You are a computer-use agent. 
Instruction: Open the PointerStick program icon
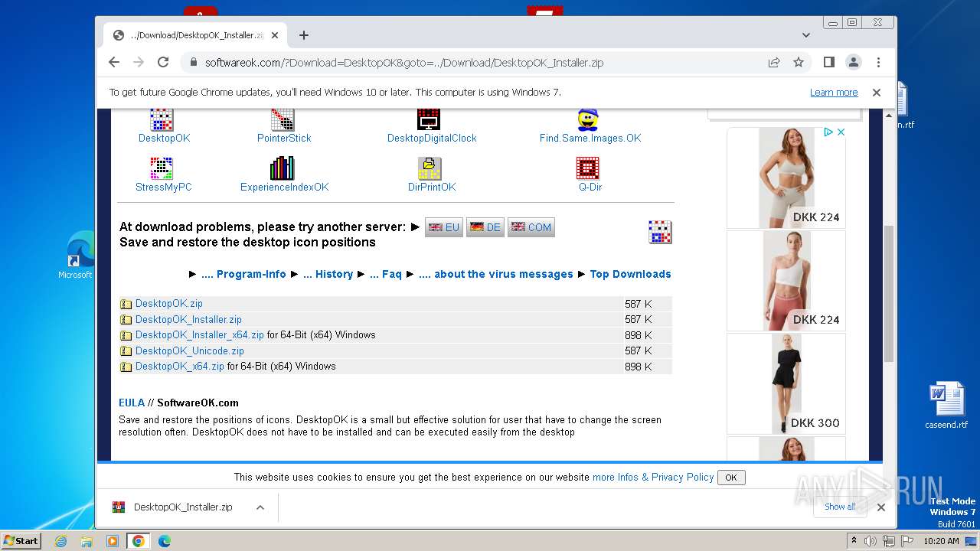click(283, 120)
